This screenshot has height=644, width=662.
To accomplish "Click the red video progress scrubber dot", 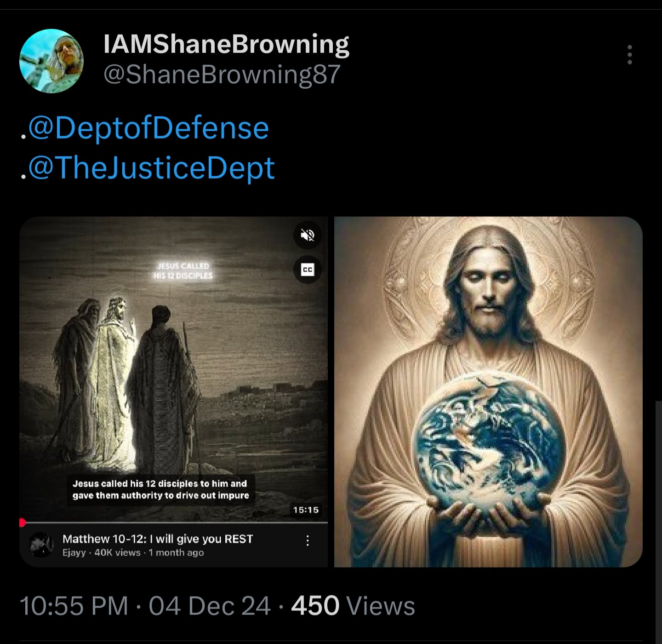I will pyautogui.click(x=22, y=523).
